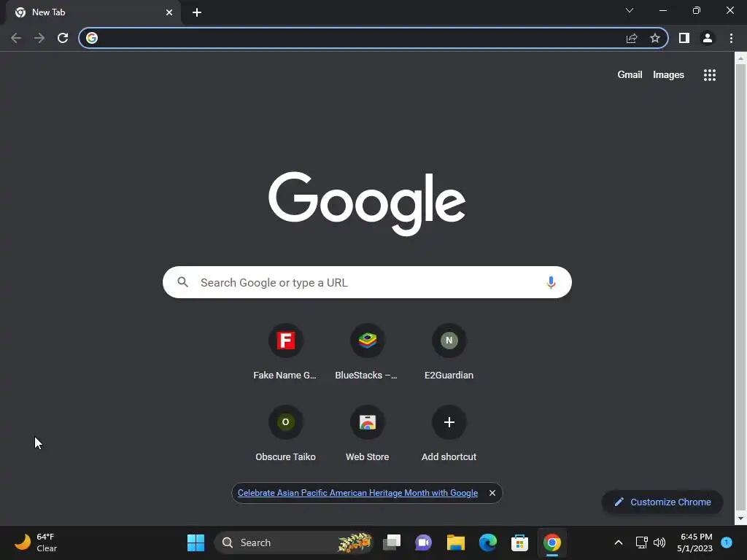This screenshot has height=560, width=747.
Task: Open Gmail link
Action: click(630, 75)
